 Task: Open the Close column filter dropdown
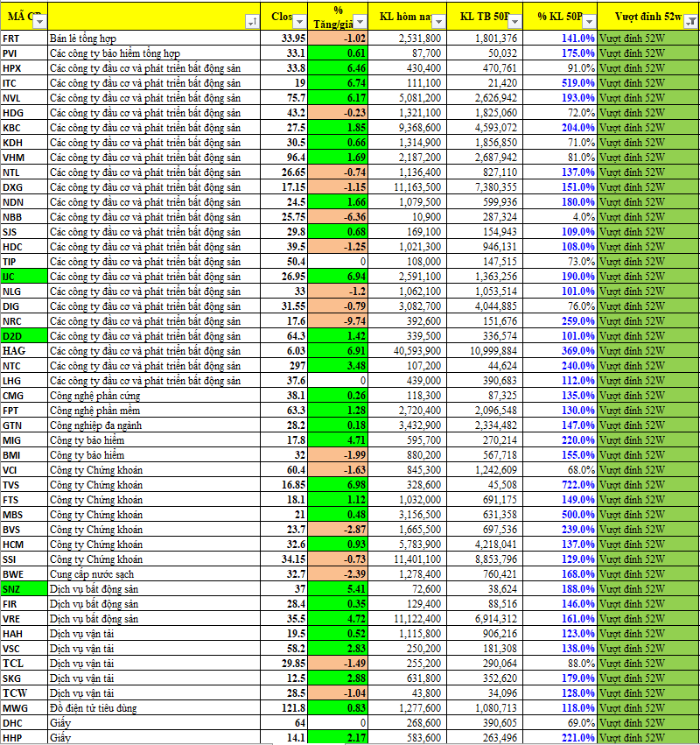pos(300,21)
